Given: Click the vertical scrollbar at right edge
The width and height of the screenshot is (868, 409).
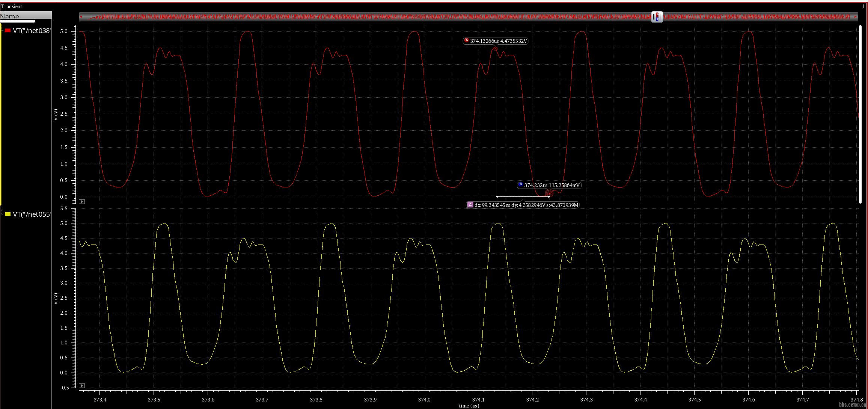Looking at the screenshot, I should click(x=860, y=115).
